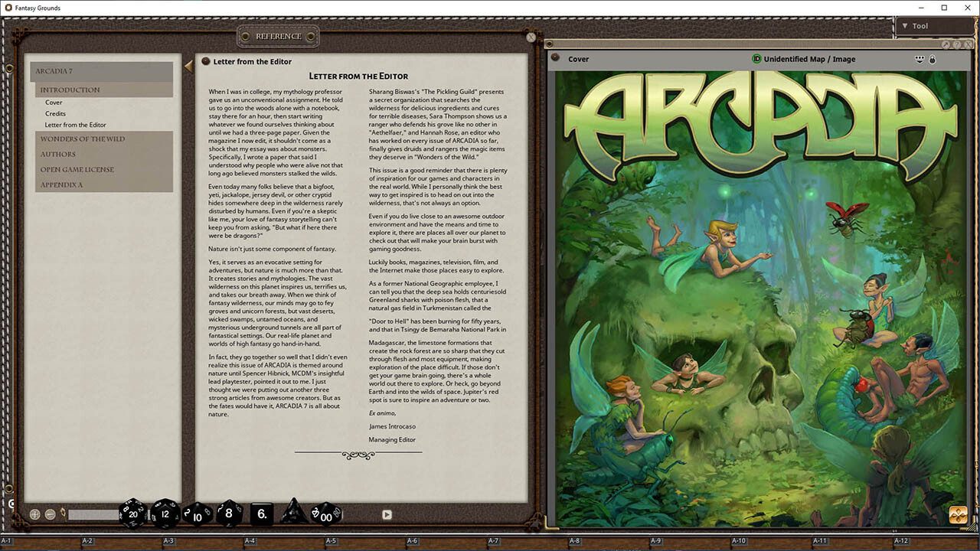Select the pyramid-shaped d4 die
This screenshot has width=980, height=551.
click(x=293, y=513)
